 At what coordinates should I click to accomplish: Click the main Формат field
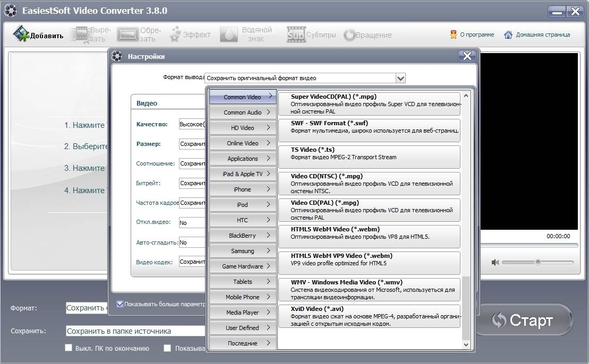coord(87,308)
